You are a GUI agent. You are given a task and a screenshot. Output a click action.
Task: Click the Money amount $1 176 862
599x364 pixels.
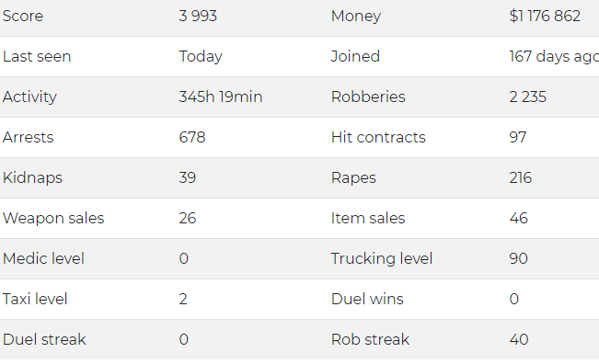(x=545, y=16)
